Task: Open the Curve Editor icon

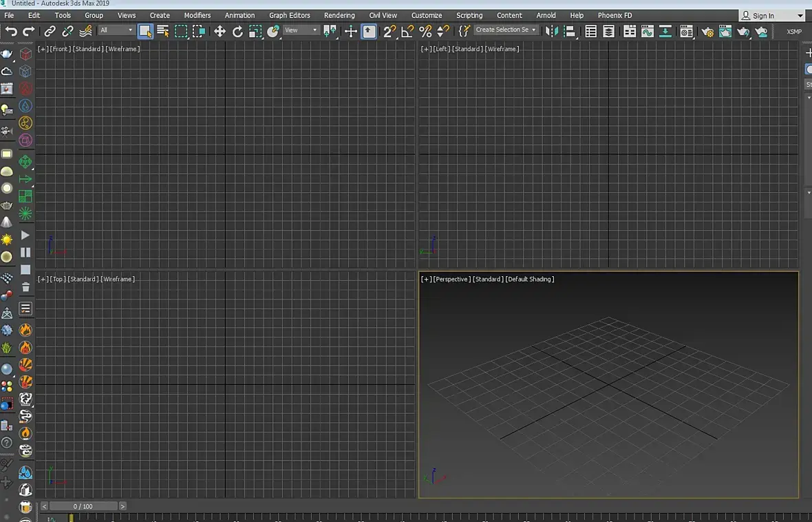Action: (x=648, y=31)
